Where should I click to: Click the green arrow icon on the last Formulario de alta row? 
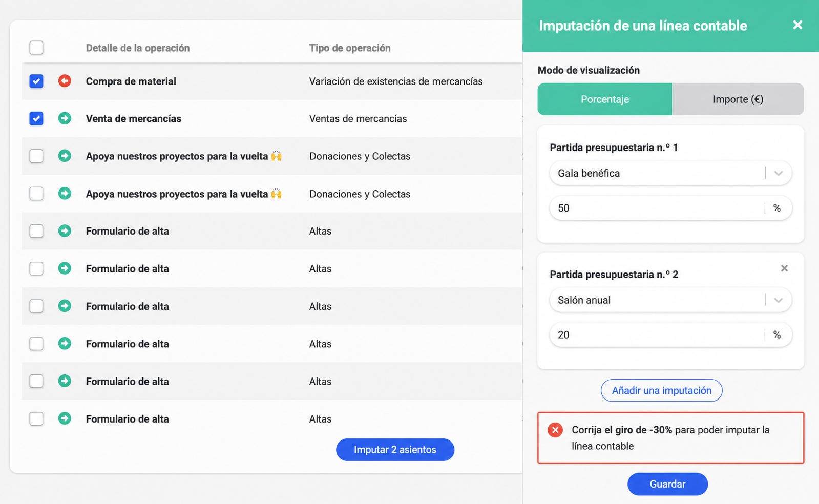65,418
